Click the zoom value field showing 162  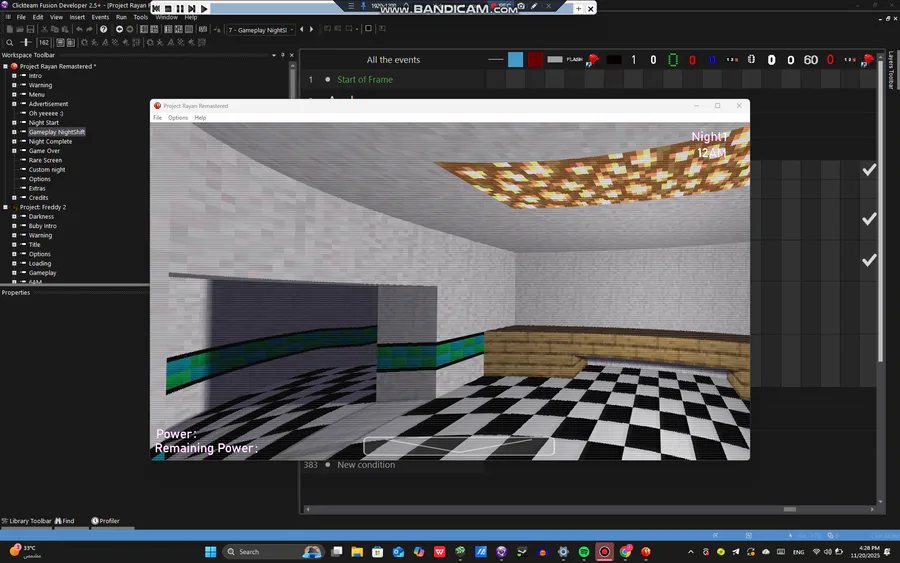pos(44,42)
